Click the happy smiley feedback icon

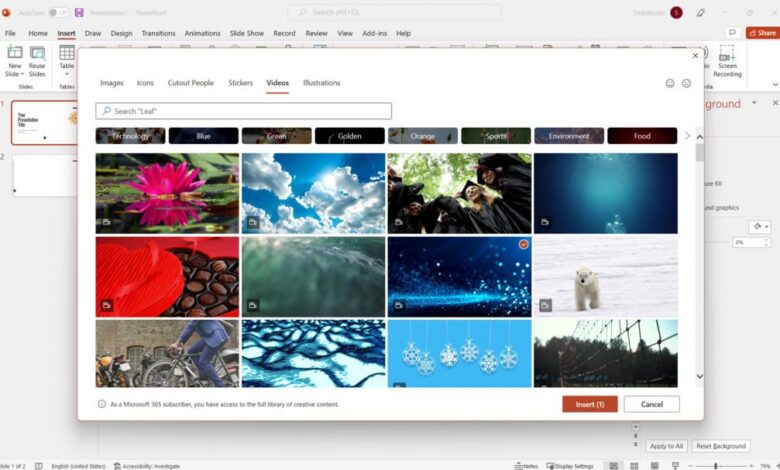670,83
